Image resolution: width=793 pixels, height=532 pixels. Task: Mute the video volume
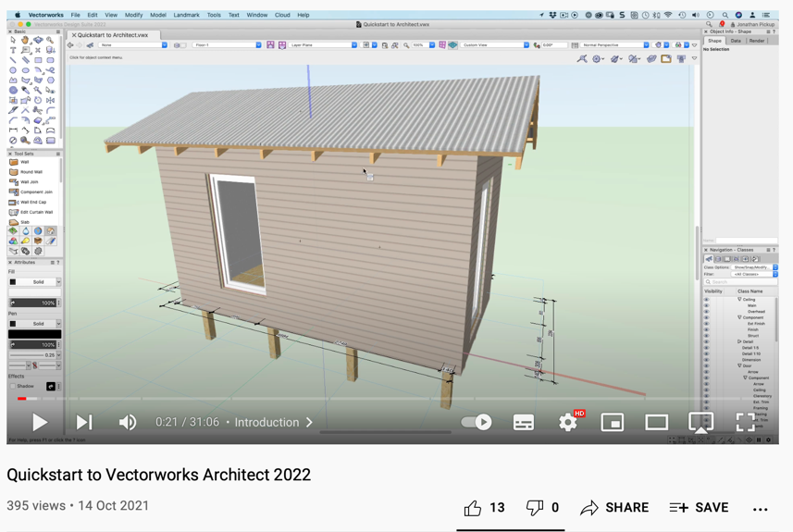128,422
